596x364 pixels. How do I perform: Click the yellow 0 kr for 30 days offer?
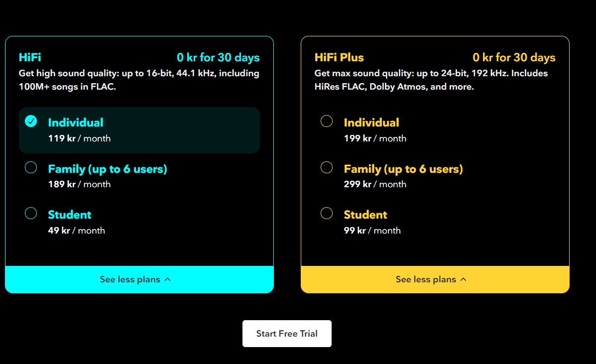click(x=514, y=57)
